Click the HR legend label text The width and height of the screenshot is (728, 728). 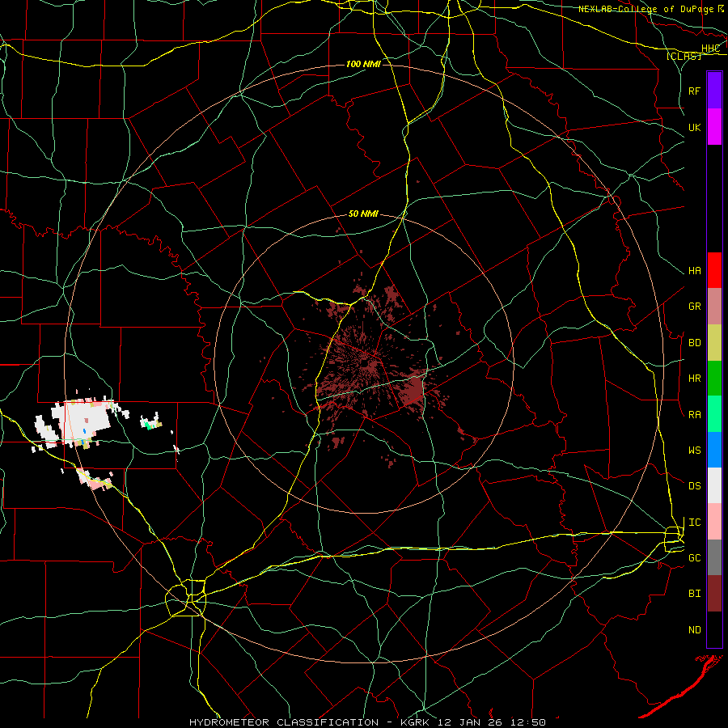coord(695,379)
